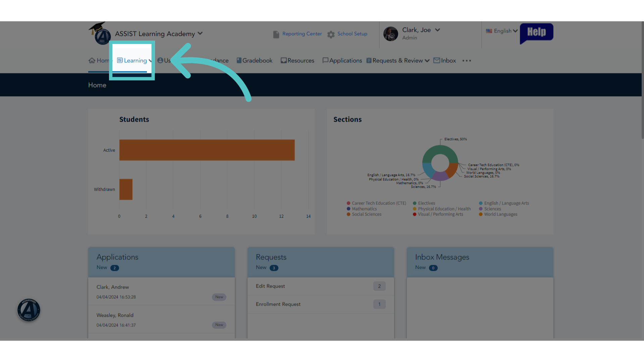Open the Applications tab
Viewport: 644px width, 362px height.
coord(342,60)
